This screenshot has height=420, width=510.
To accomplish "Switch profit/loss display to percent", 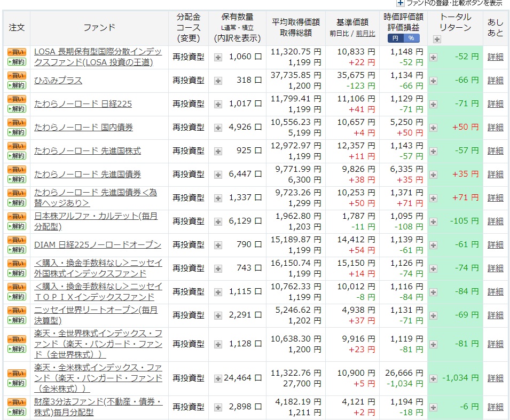I will (411, 38).
